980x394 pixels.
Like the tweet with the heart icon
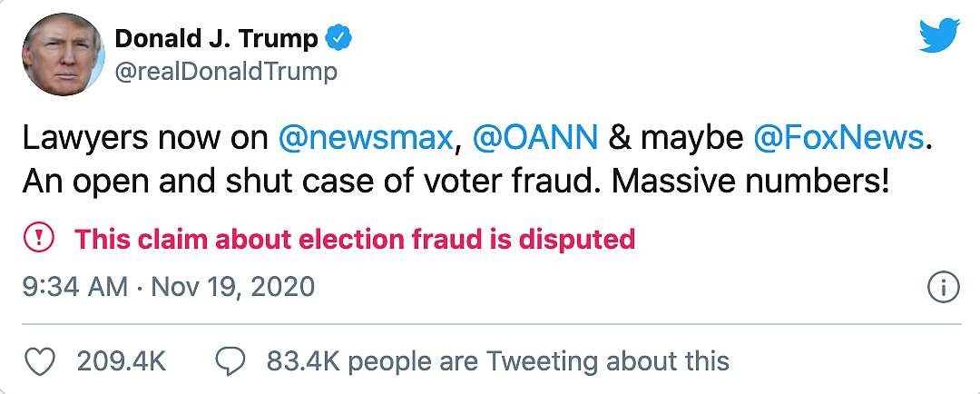(x=38, y=360)
